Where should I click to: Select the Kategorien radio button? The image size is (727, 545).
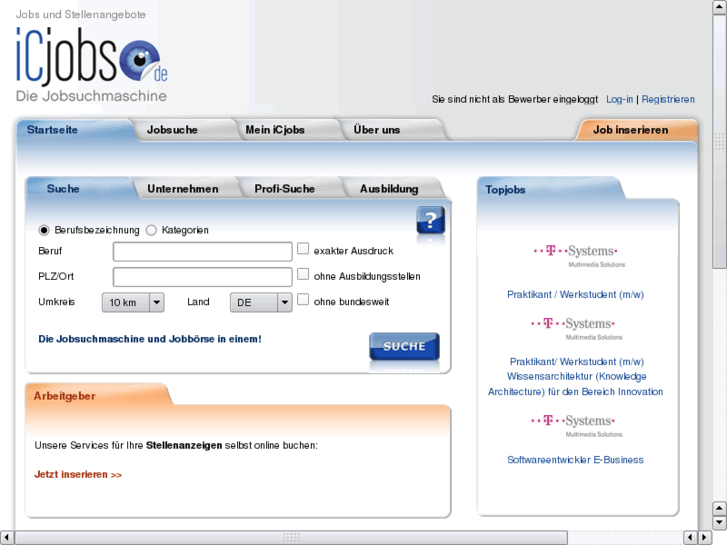pos(151,230)
